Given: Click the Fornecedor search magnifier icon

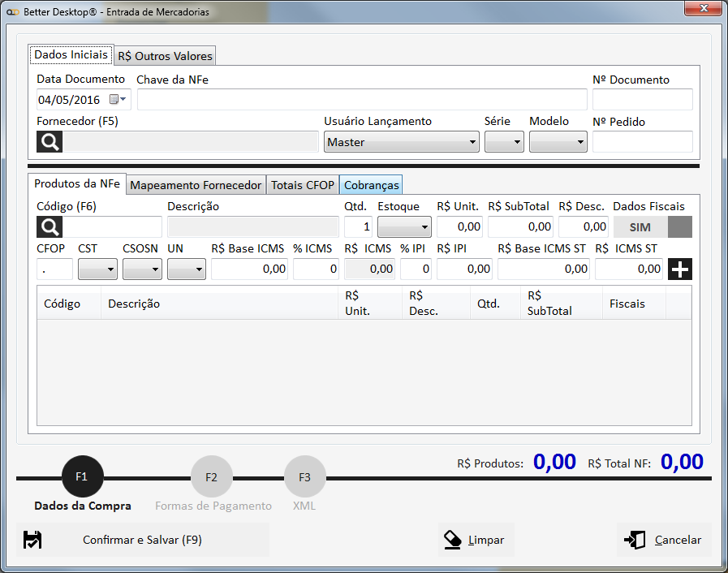Looking at the screenshot, I should tap(50, 142).
